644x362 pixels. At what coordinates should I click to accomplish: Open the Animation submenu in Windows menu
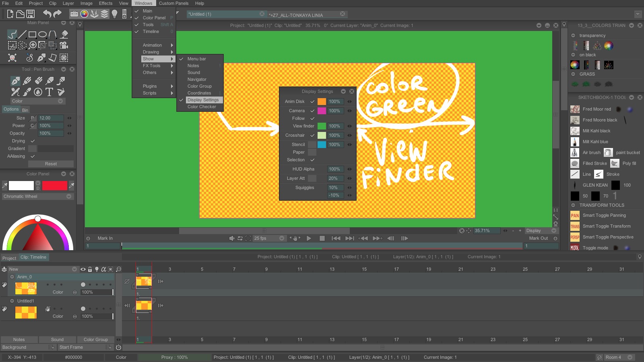(x=154, y=45)
